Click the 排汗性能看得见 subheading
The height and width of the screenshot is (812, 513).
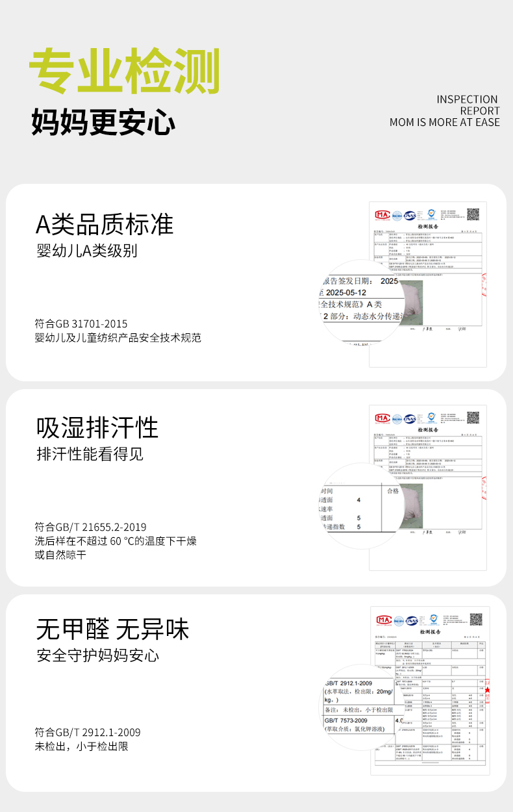coord(90,454)
